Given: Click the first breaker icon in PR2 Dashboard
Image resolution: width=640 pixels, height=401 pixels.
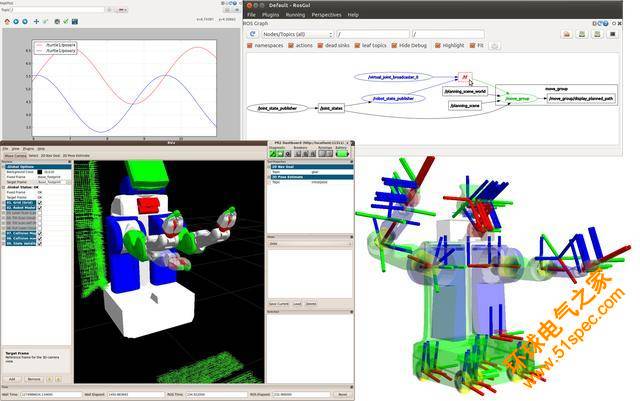Looking at the screenshot, I should pyautogui.click(x=298, y=154).
